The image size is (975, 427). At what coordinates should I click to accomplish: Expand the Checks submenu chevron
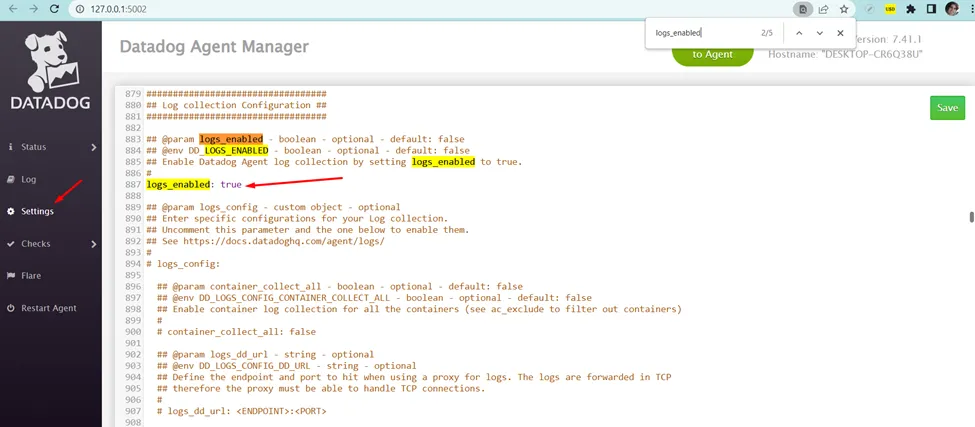(x=94, y=244)
